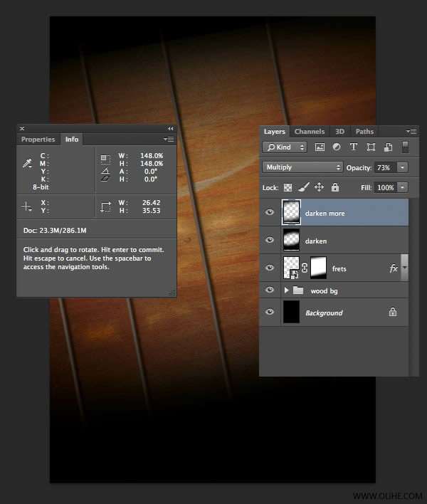The width and height of the screenshot is (427, 504).
Task: Click the Fill percentage field
Action: click(385, 187)
